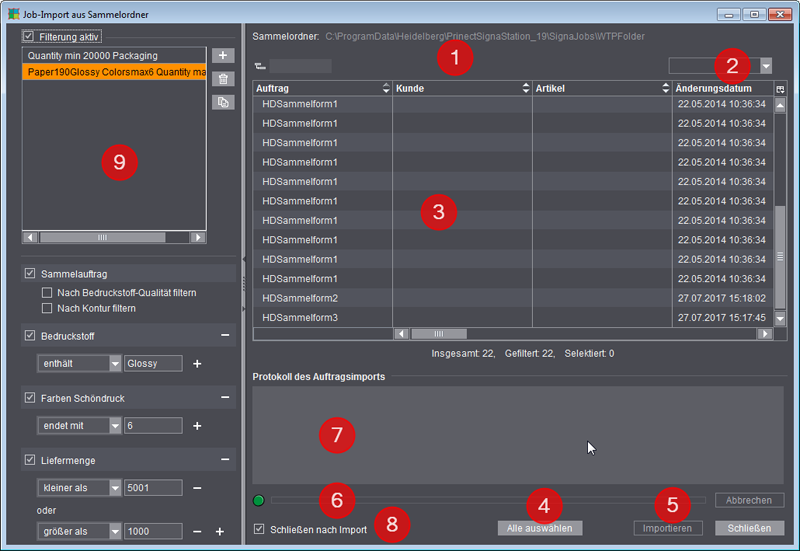The image size is (800, 551).
Task: Select the filter 'Quantity min 20000 Packaging'
Action: pos(114,56)
